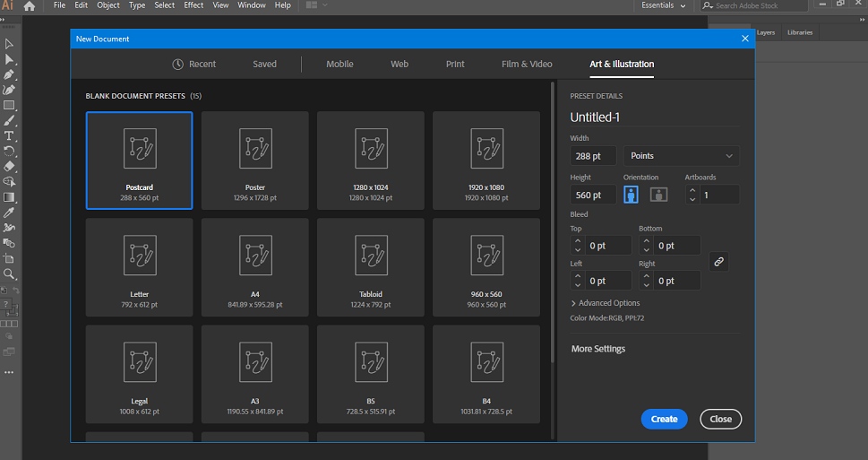Choose landscape orientation
Viewport: 868px width, 460px height.
658,195
